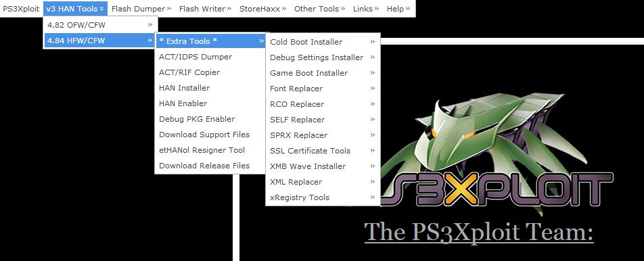Open etHANol Resigner Tool
Screen dimensions: 644x261
pyautogui.click(x=210, y=150)
